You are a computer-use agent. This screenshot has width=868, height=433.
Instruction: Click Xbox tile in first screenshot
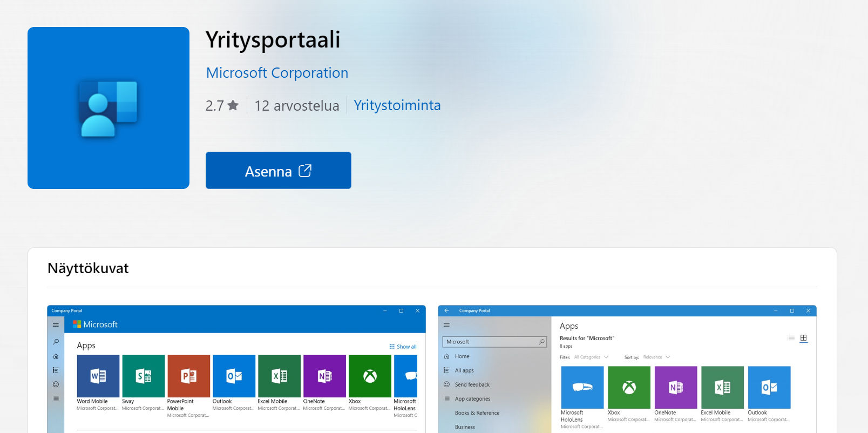coord(370,376)
